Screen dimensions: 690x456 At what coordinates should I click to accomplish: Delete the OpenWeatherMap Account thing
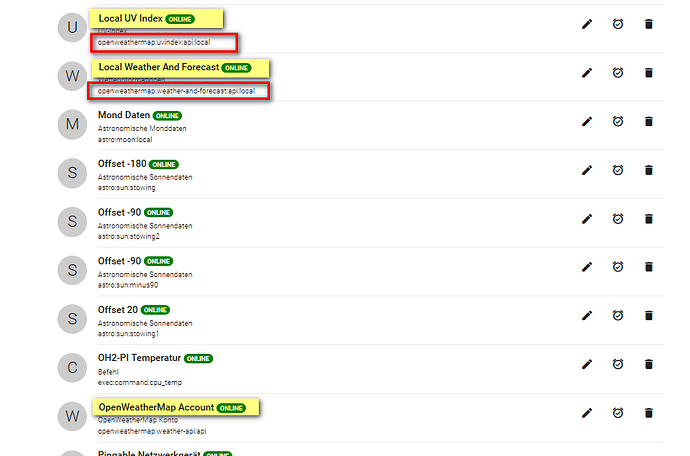pos(649,413)
